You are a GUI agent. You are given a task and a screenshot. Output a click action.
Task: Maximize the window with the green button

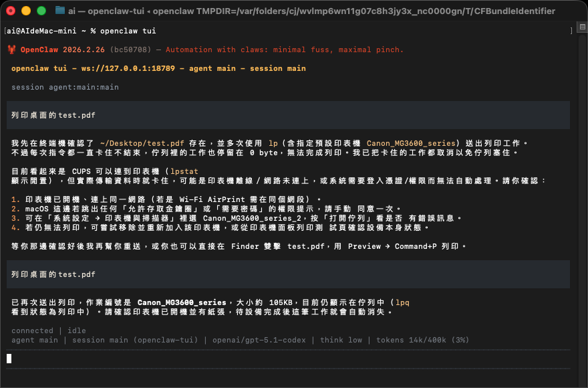tap(41, 11)
